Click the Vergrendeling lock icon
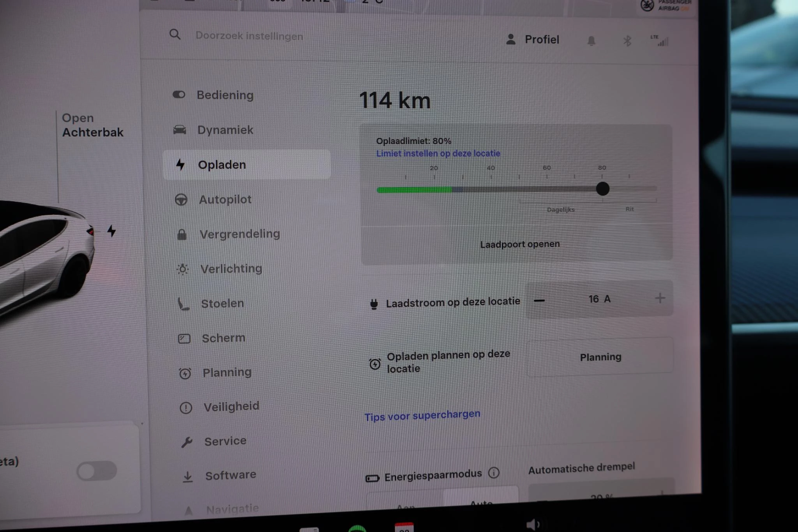798x532 pixels. pyautogui.click(x=182, y=234)
